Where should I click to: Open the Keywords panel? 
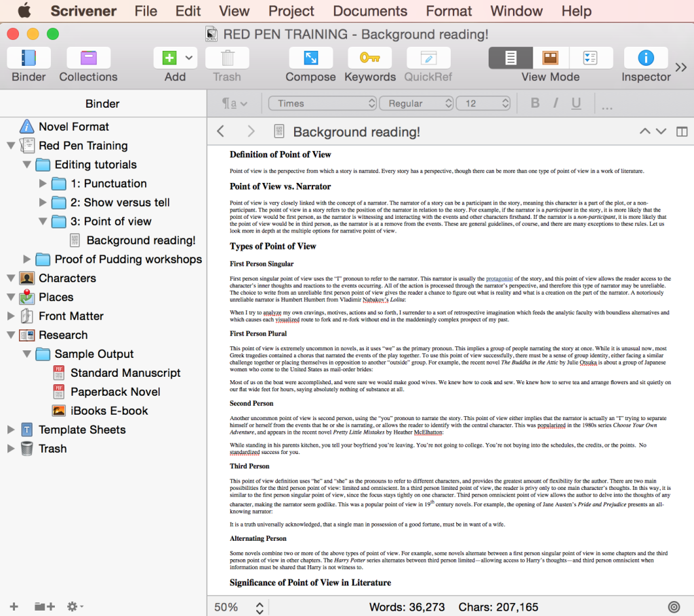click(369, 58)
